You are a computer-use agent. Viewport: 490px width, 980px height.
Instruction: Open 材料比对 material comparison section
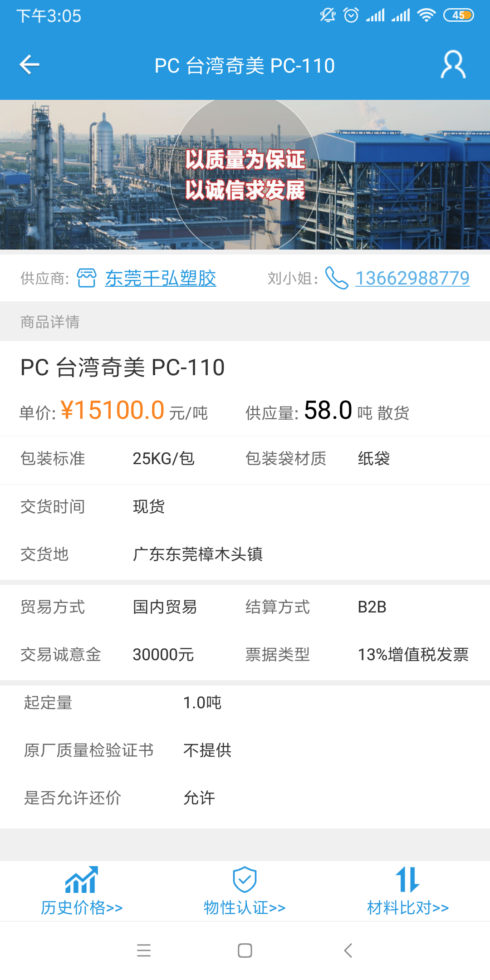[407, 908]
